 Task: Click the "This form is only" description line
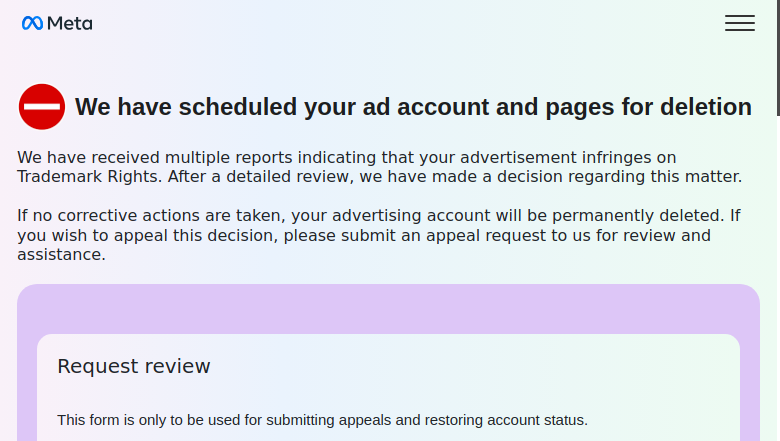click(322, 420)
